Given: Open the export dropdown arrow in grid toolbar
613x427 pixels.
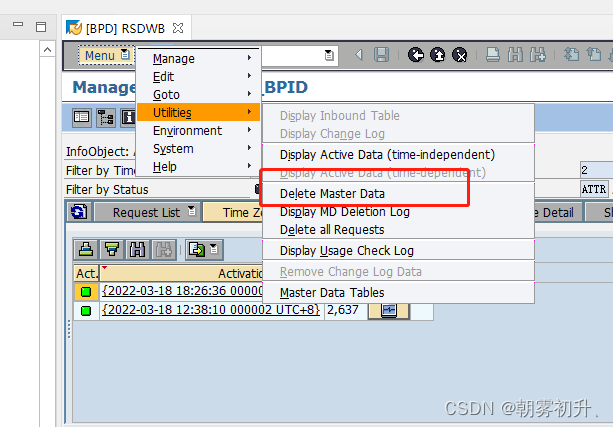Looking at the screenshot, I should (214, 249).
